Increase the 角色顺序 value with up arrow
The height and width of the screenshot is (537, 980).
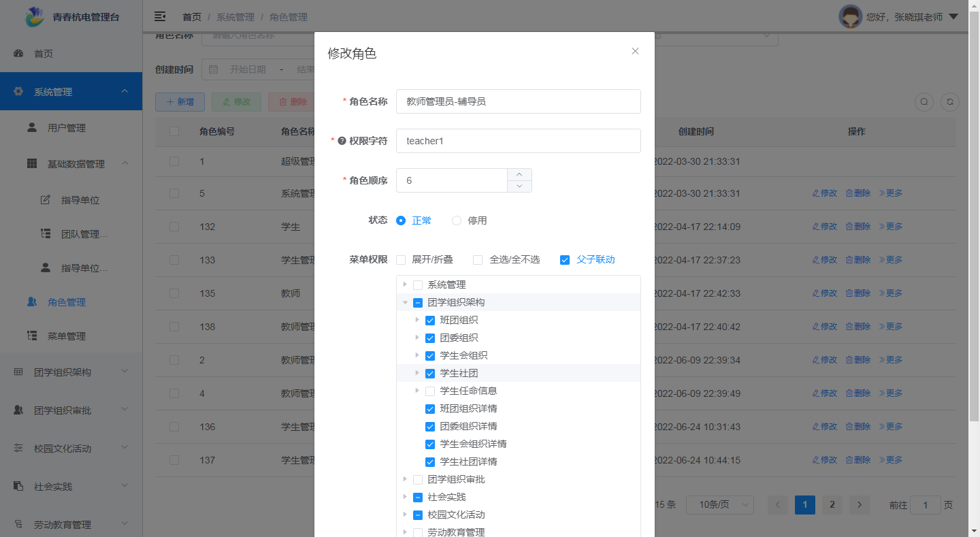click(x=519, y=174)
